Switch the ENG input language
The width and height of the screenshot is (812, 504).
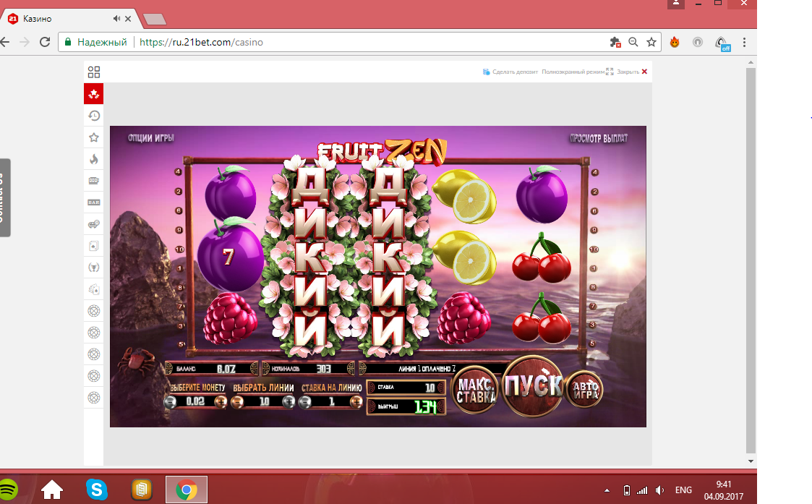pyautogui.click(x=683, y=490)
